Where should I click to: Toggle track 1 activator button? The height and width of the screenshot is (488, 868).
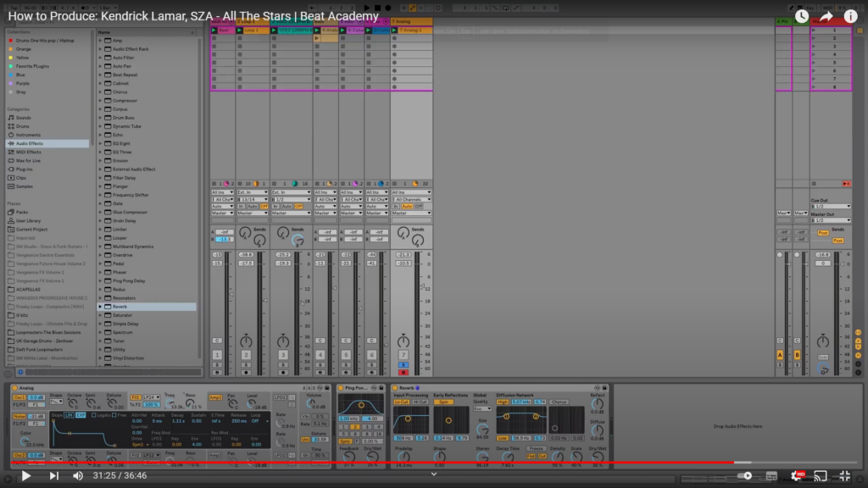(x=217, y=355)
